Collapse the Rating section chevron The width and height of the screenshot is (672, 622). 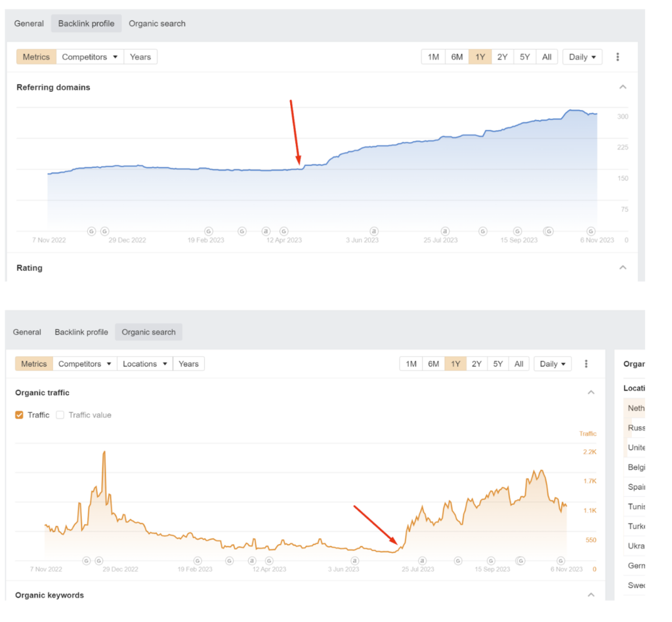point(623,268)
